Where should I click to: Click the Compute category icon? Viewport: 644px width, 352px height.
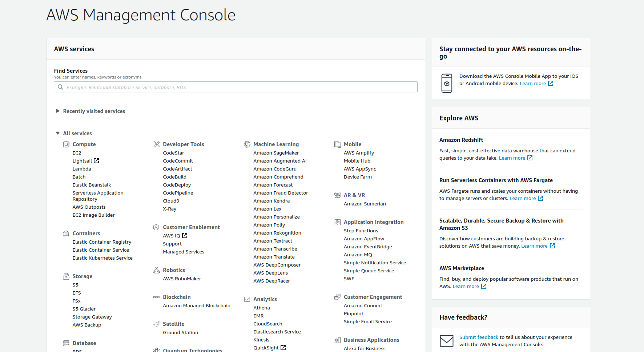pos(66,144)
